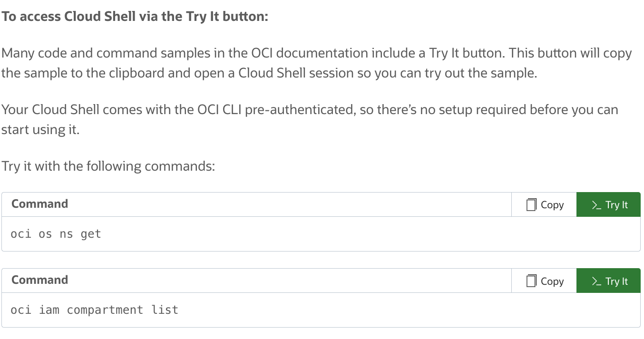
Task: Launch Try It for oci iam compartment list
Action: click(609, 281)
